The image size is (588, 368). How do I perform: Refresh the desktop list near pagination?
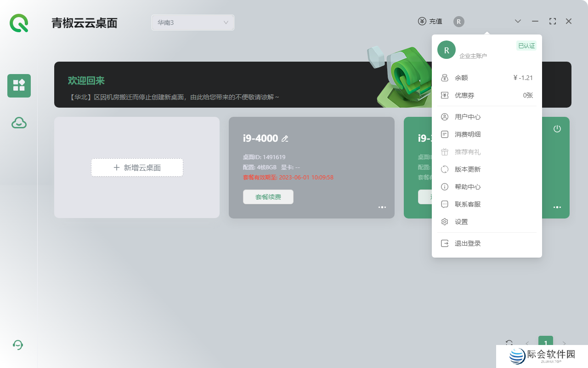point(509,343)
